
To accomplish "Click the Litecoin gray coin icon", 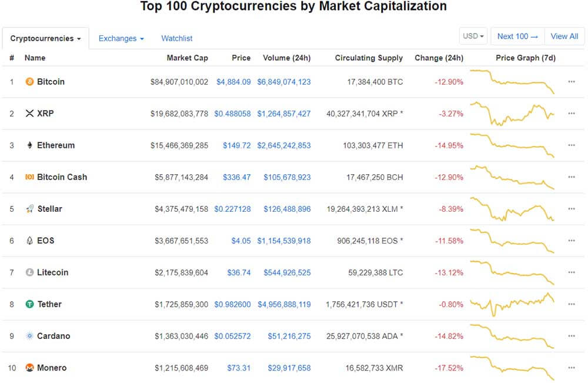I will pos(29,272).
